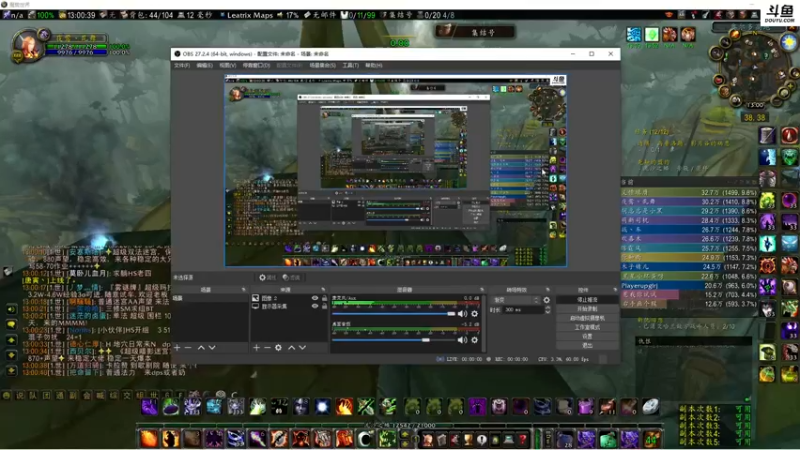
Task: Open Mic/Aux audio settings gear
Action: tap(474, 314)
